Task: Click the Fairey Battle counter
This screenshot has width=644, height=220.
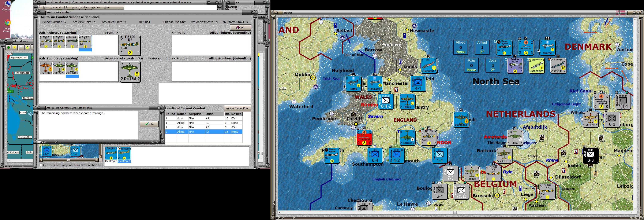Action: 407,101
